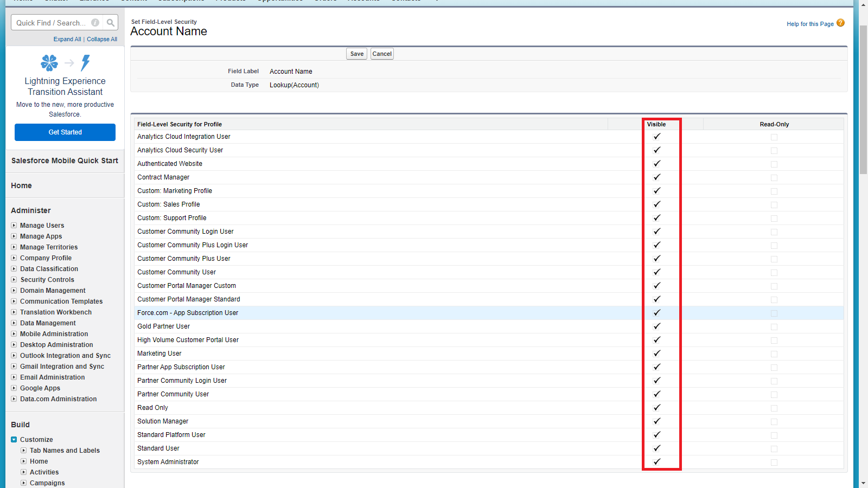Expand the Activities node under Customize
This screenshot has height=488, width=868.
coord(24,472)
